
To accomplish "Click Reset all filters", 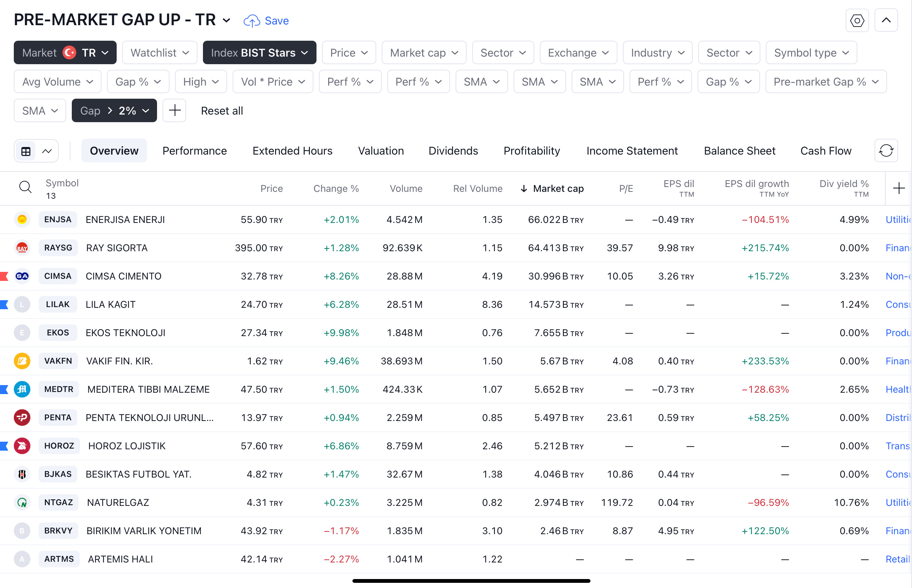I will point(223,111).
